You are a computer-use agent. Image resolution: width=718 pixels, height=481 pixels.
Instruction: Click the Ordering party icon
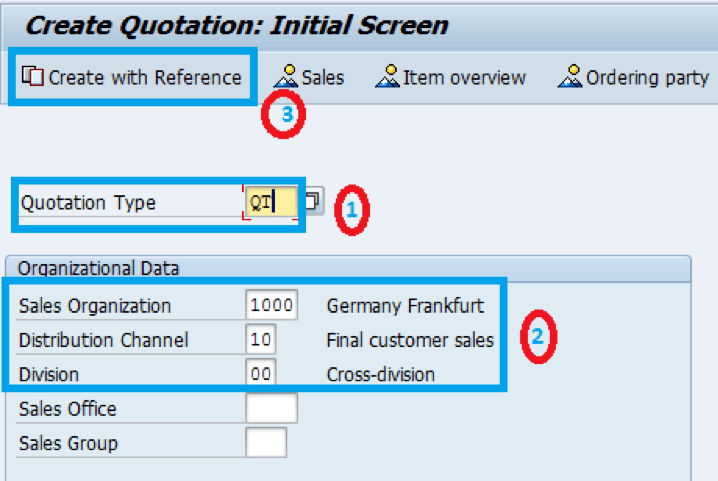tap(570, 76)
